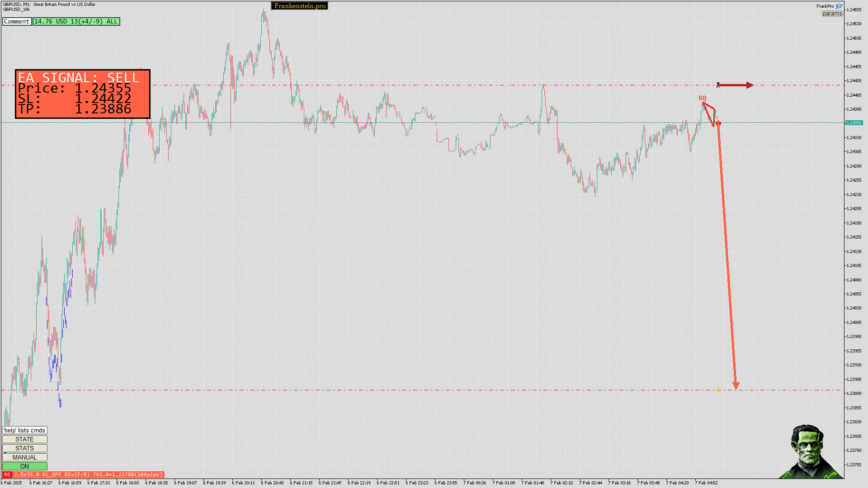Click the 1.24356 current price tag

click(854, 122)
